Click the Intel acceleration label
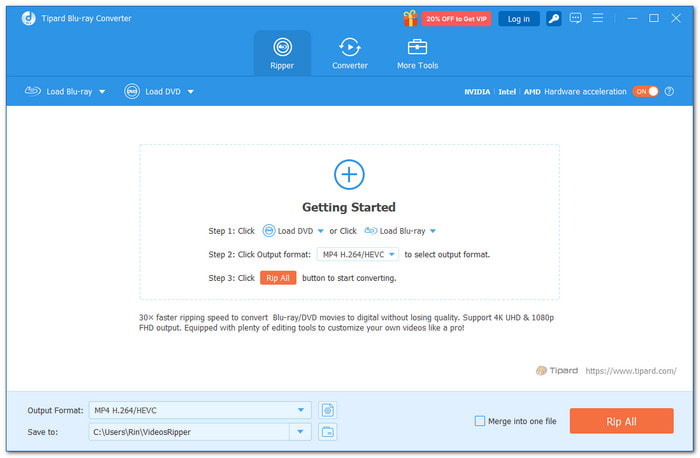 [507, 92]
